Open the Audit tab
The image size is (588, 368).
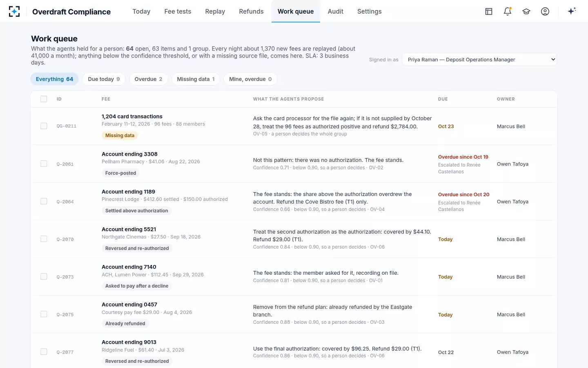tap(336, 11)
